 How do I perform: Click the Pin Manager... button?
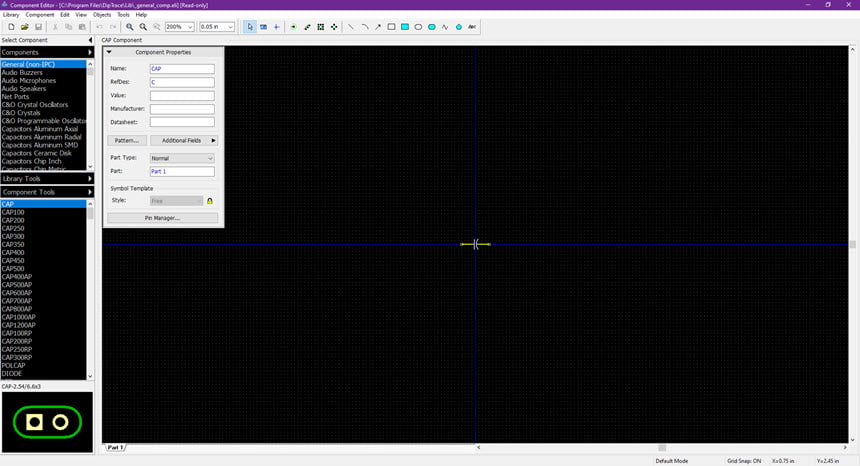(162, 218)
